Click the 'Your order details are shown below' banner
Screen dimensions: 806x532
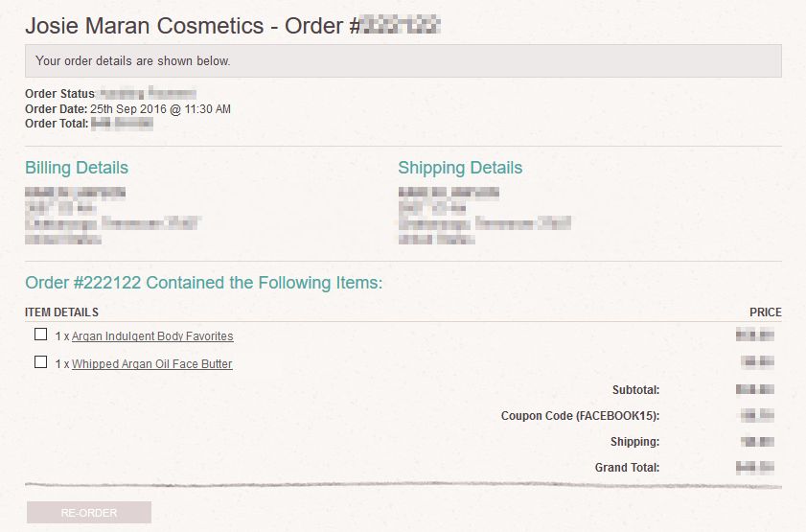[x=403, y=60]
